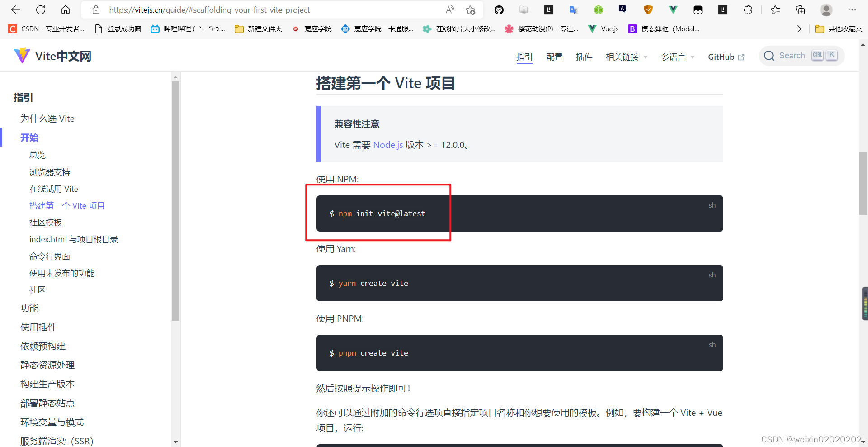Open 环境变量与模式 in sidebar
Viewport: 868px width, 447px height.
tap(52, 422)
